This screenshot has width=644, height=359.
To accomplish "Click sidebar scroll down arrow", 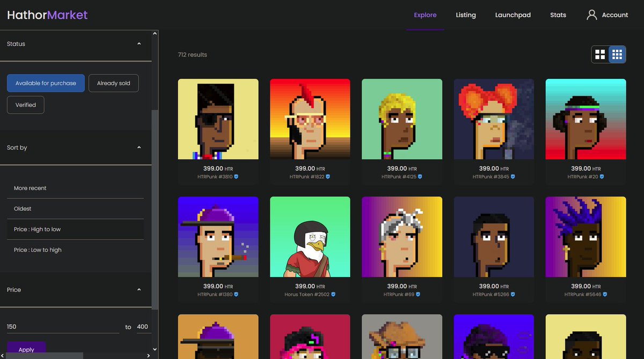I will 155,349.
